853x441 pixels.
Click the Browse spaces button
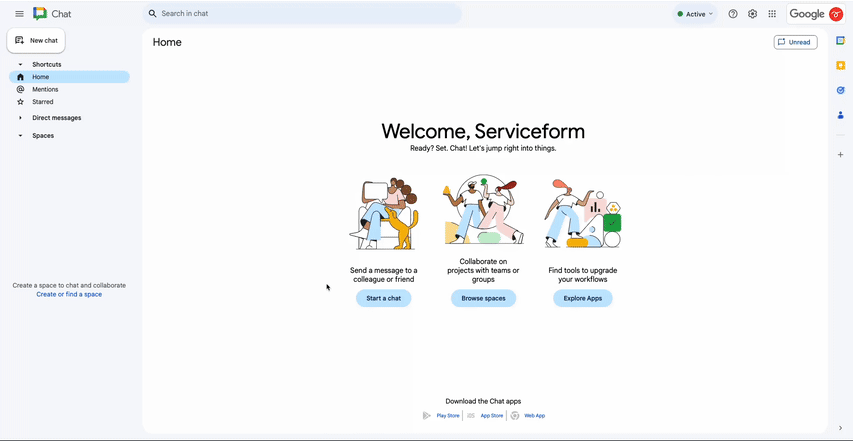(484, 298)
